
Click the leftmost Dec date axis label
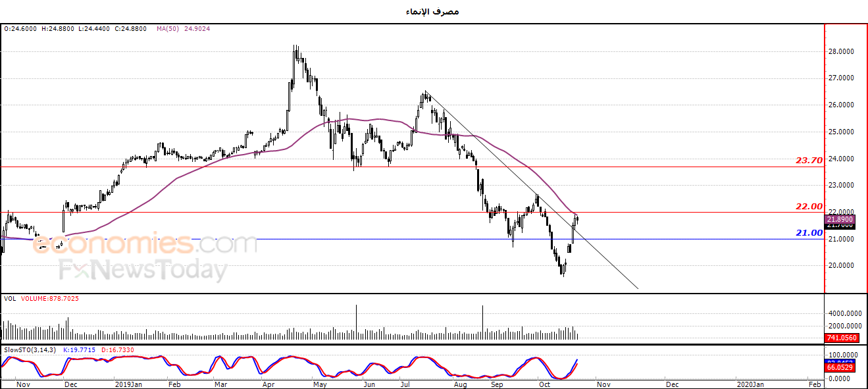pyautogui.click(x=70, y=384)
